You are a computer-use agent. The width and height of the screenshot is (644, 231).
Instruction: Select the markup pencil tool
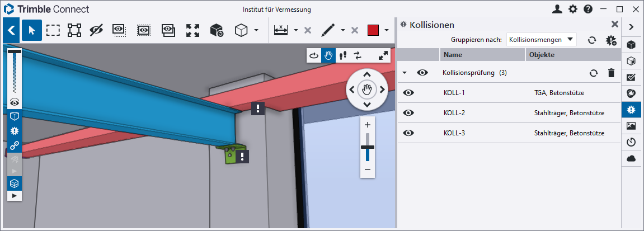tap(328, 30)
